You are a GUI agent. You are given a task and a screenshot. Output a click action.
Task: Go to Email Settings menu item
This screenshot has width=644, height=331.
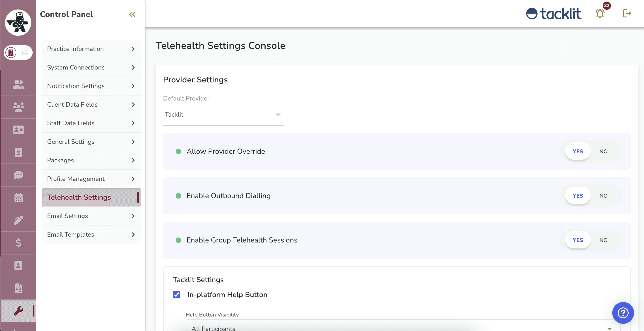pyautogui.click(x=91, y=216)
